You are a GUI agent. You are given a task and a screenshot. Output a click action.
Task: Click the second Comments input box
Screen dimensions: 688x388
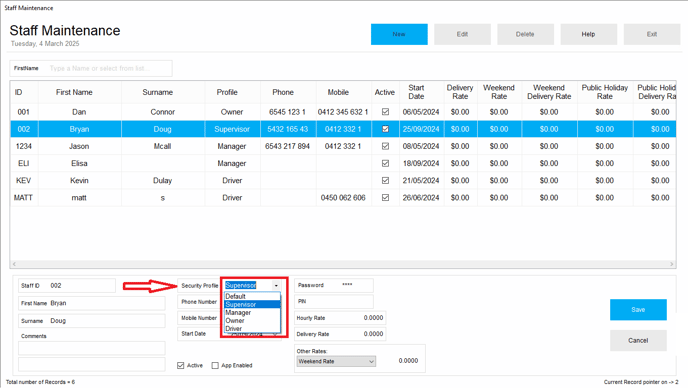(92, 364)
